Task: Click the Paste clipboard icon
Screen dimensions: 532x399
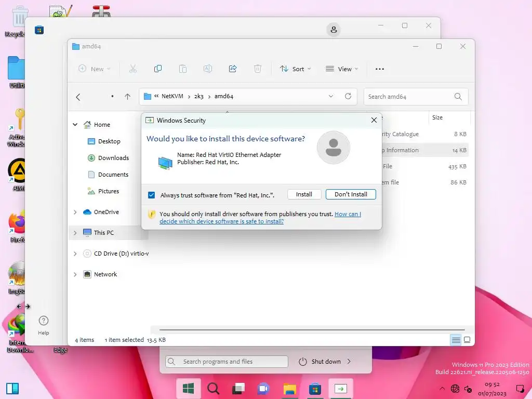Action: point(182,69)
